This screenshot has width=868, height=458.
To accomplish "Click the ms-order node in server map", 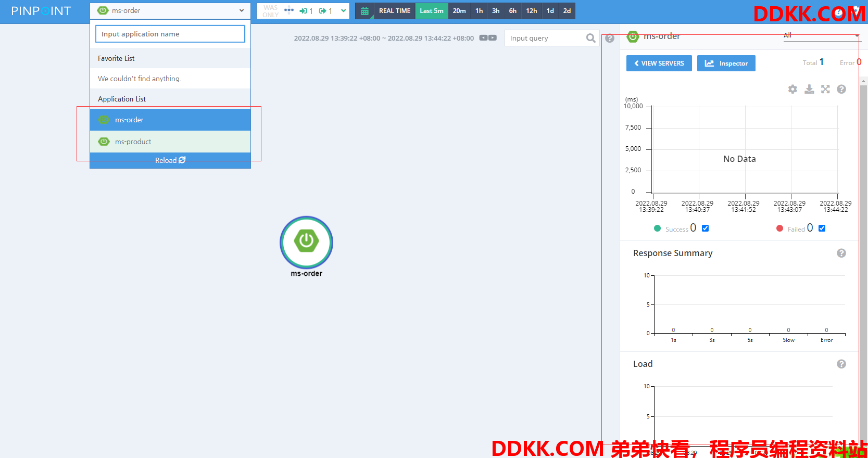I will (306, 243).
